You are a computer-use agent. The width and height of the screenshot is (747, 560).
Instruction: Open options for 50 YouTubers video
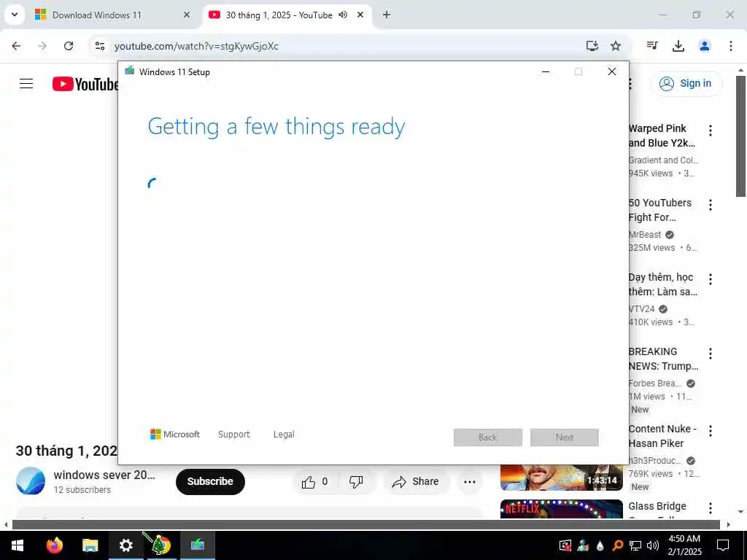(x=711, y=205)
